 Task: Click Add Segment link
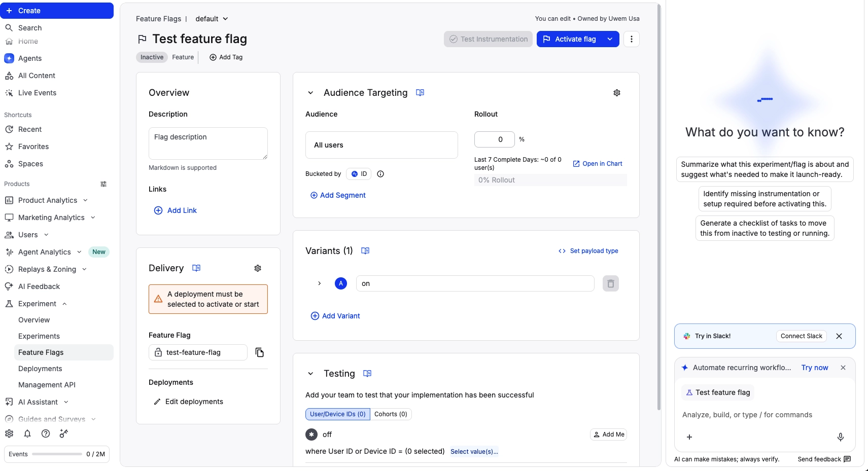click(338, 195)
